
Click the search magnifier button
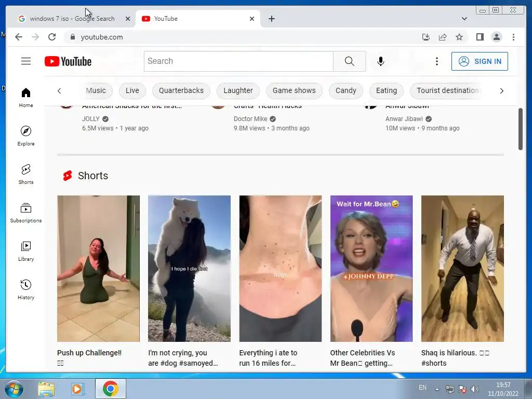click(x=350, y=61)
